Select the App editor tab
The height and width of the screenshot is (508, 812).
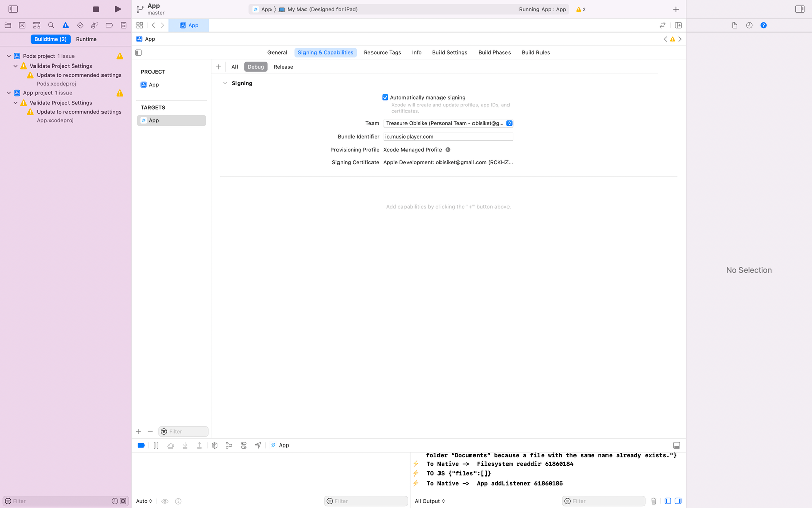click(189, 25)
